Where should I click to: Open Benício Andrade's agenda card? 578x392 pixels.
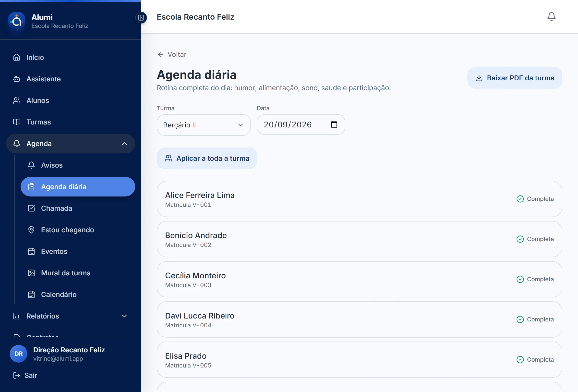point(359,239)
